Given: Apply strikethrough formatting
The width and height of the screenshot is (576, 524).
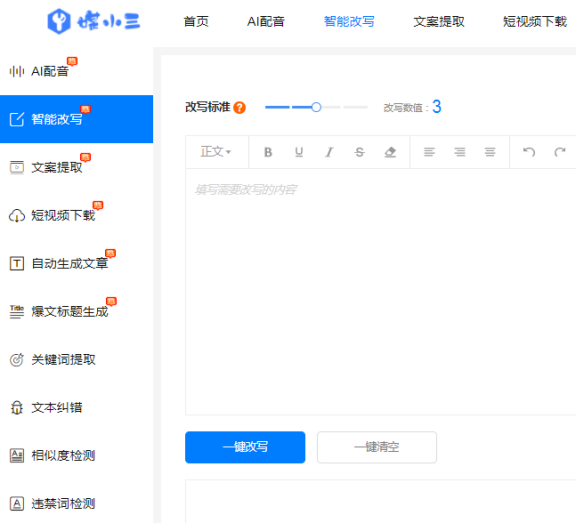Looking at the screenshot, I should pos(360,152).
